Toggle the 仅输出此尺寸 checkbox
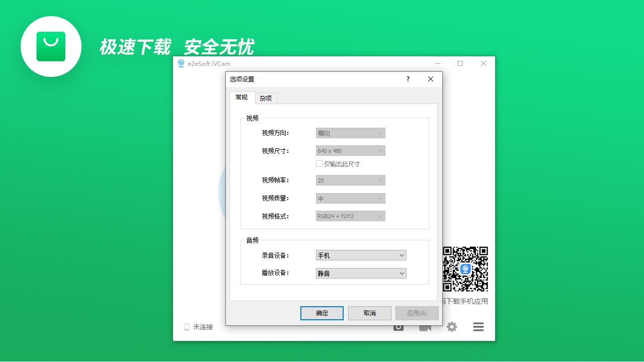This screenshot has width=644, height=362. click(319, 164)
